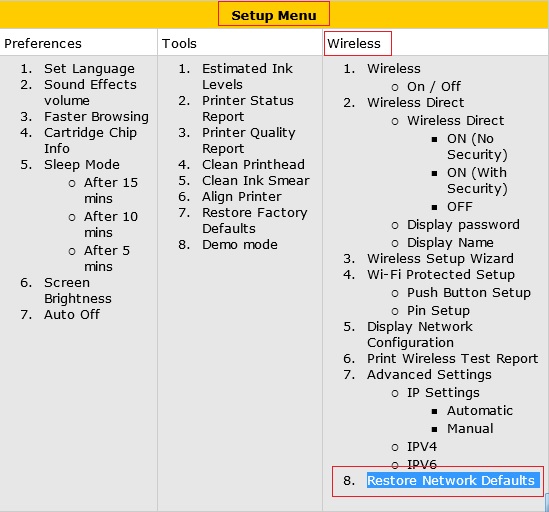Click the IPV6 sub-item
Image resolution: width=549 pixels, height=512 pixels.
[422, 465]
